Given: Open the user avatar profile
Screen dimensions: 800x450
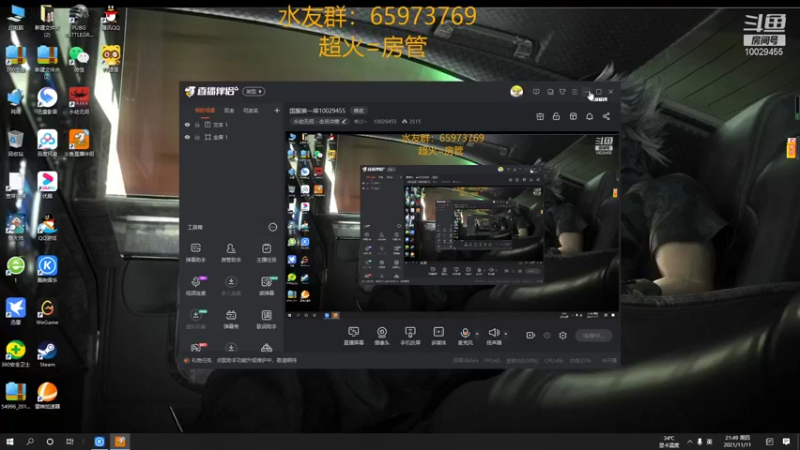Looking at the screenshot, I should coord(516,91).
